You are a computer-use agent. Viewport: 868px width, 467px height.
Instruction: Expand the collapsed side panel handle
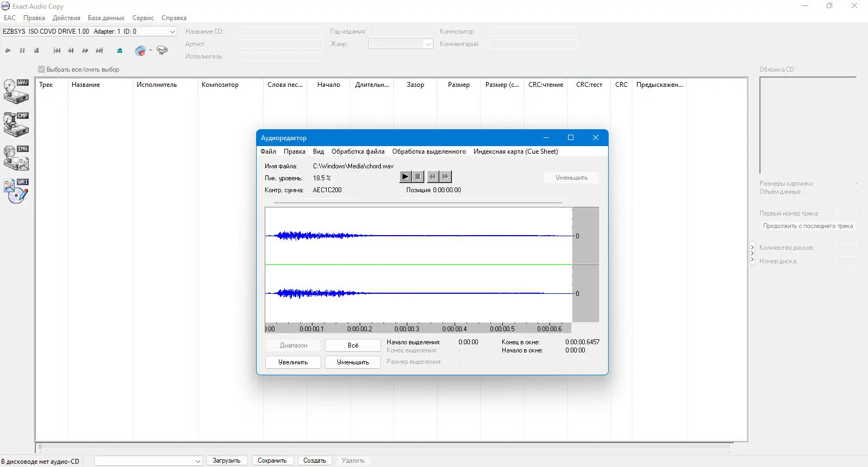[752, 254]
